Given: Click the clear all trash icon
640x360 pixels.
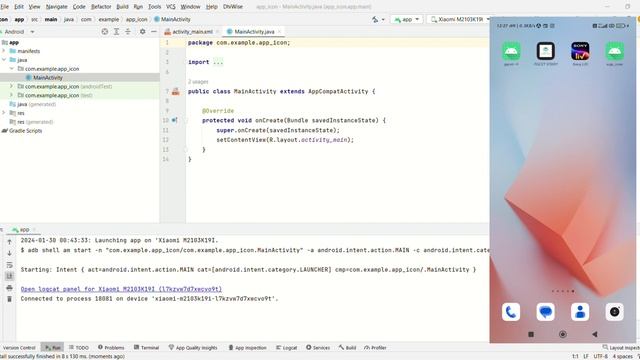Looking at the screenshot, I should [9, 299].
